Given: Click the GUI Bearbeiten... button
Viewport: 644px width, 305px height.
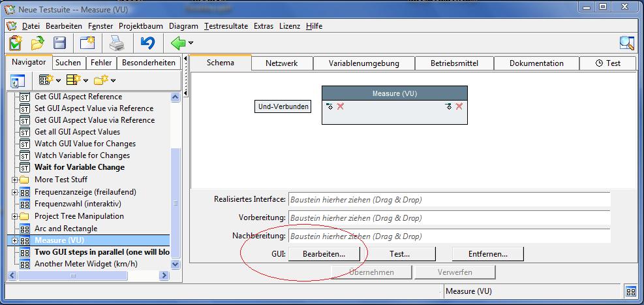Looking at the screenshot, I should [x=324, y=253].
